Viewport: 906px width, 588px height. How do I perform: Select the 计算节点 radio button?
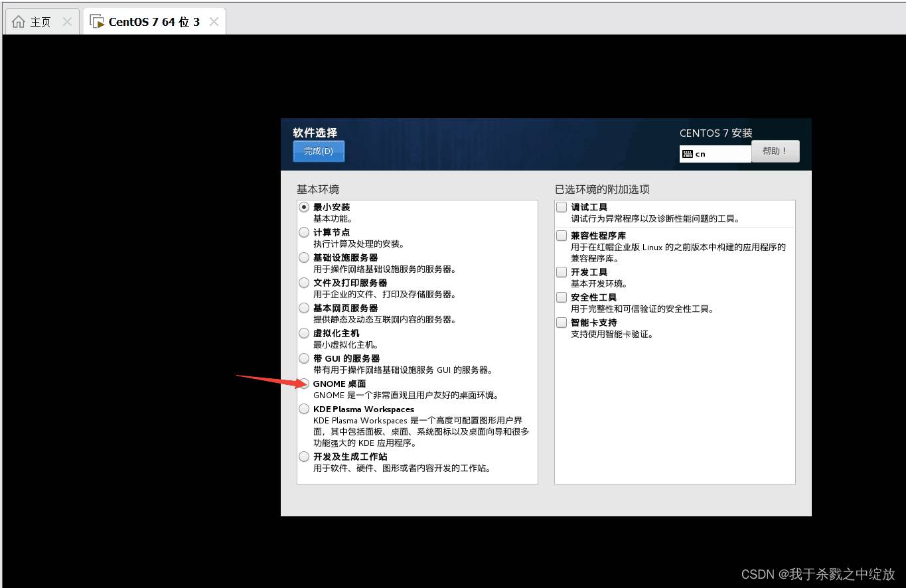click(304, 232)
